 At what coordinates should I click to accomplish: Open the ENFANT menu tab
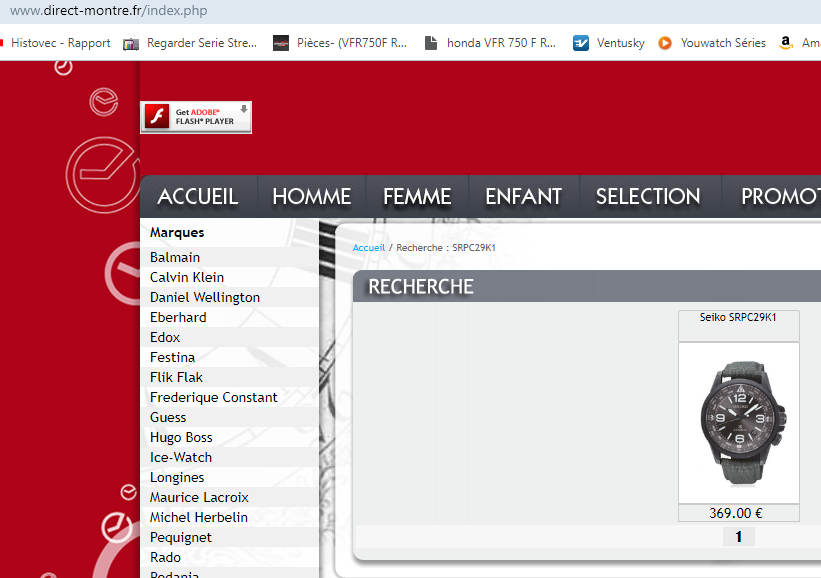[x=524, y=197]
